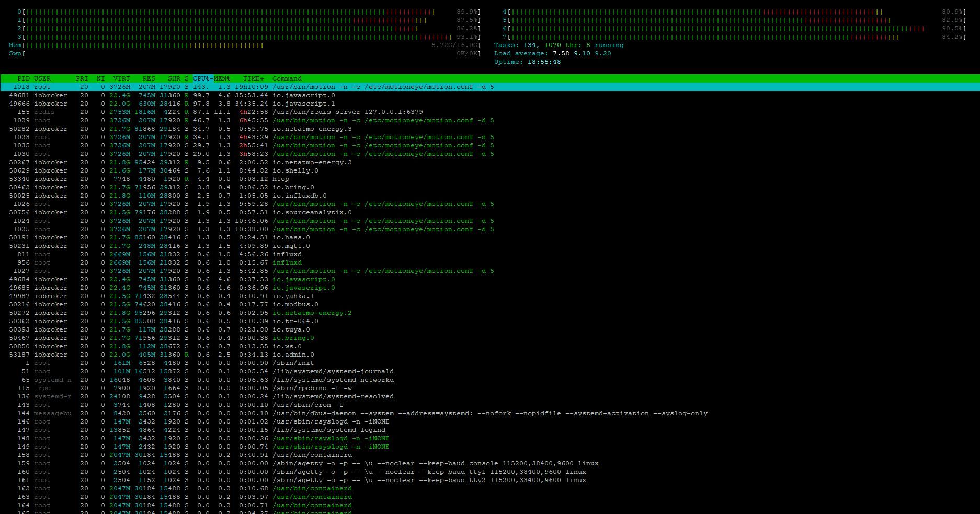The width and height of the screenshot is (980, 514).
Task: Click the Swp swap meter
Action: 245,53
